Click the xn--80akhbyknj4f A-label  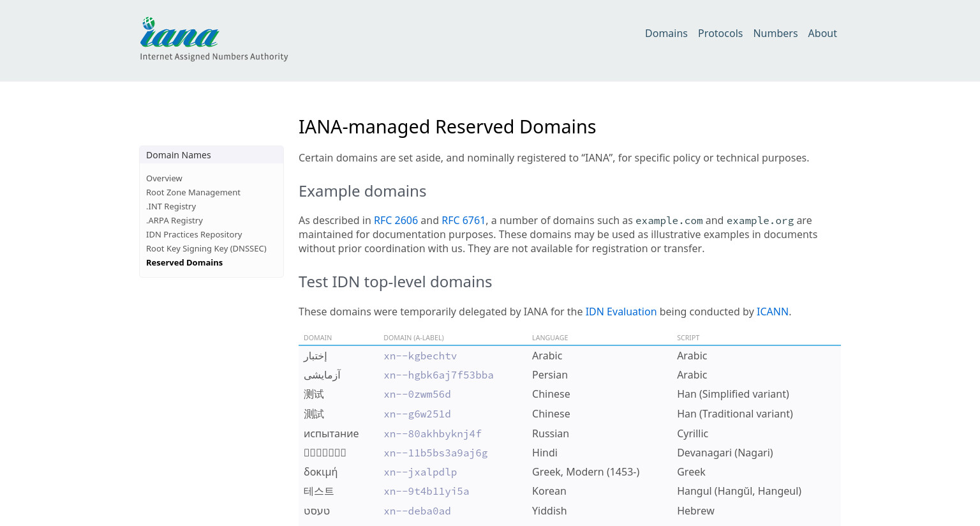[433, 433]
